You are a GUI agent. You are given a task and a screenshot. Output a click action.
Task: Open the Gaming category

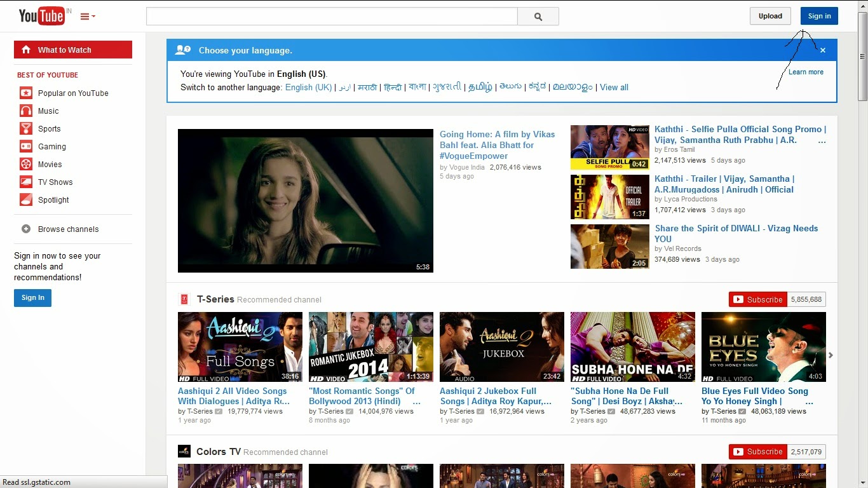[52, 146]
